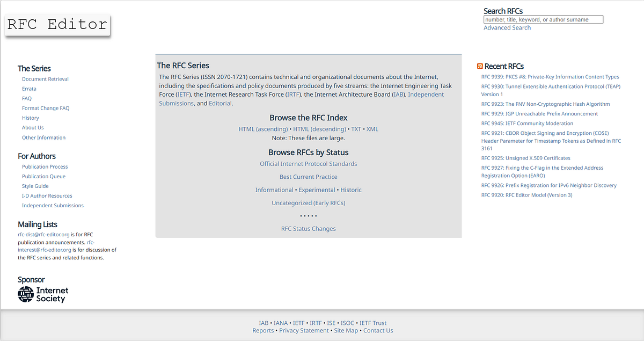Screen dimensions: 644x341
Task: Open the XML RFC index
Action: point(372,129)
